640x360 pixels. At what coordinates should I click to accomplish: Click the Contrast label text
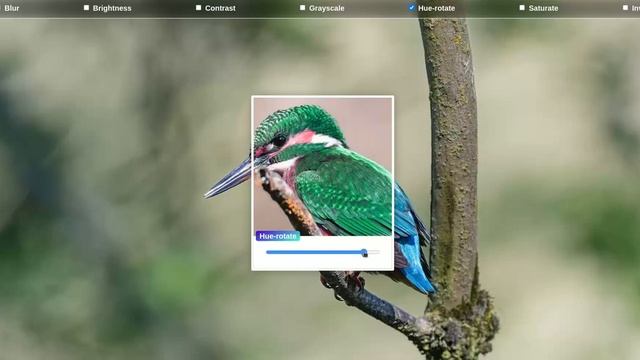(x=220, y=8)
